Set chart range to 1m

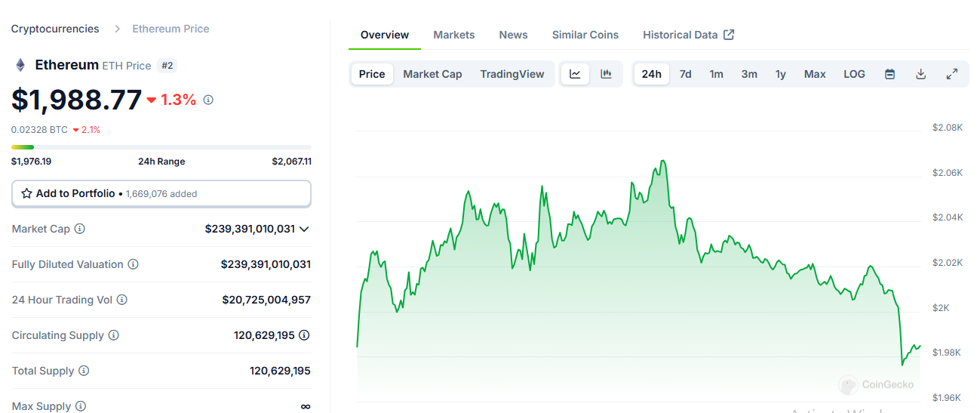[x=716, y=74]
